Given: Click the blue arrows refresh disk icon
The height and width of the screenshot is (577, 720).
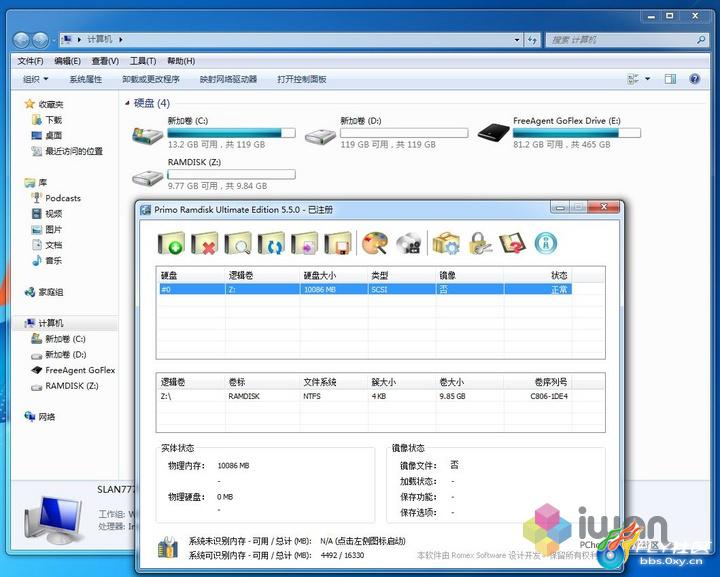Looking at the screenshot, I should pyautogui.click(x=271, y=243).
